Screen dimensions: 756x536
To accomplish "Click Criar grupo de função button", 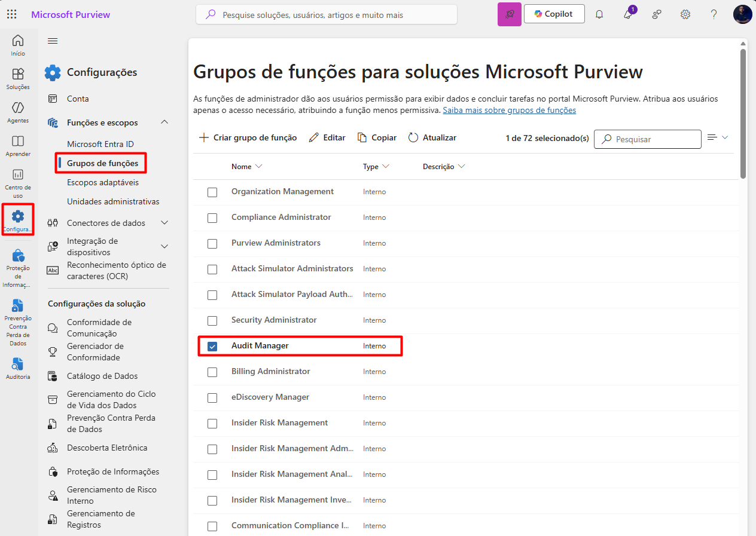I will 248,137.
